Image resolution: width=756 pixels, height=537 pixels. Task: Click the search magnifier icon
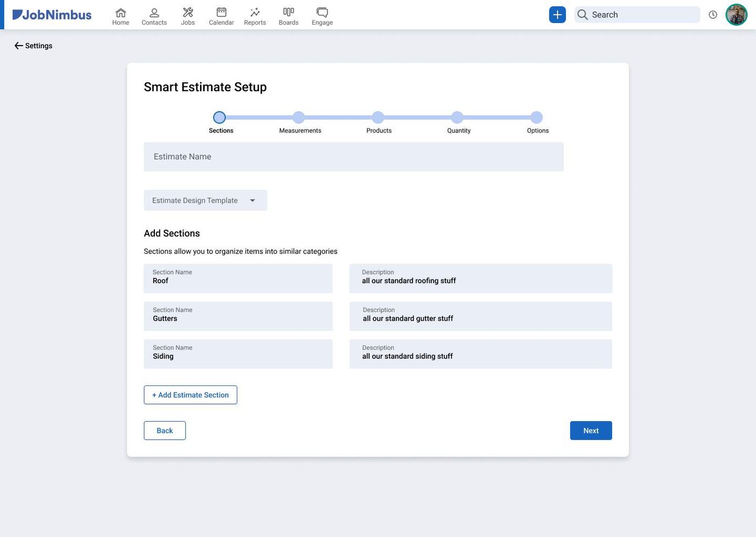[582, 15]
